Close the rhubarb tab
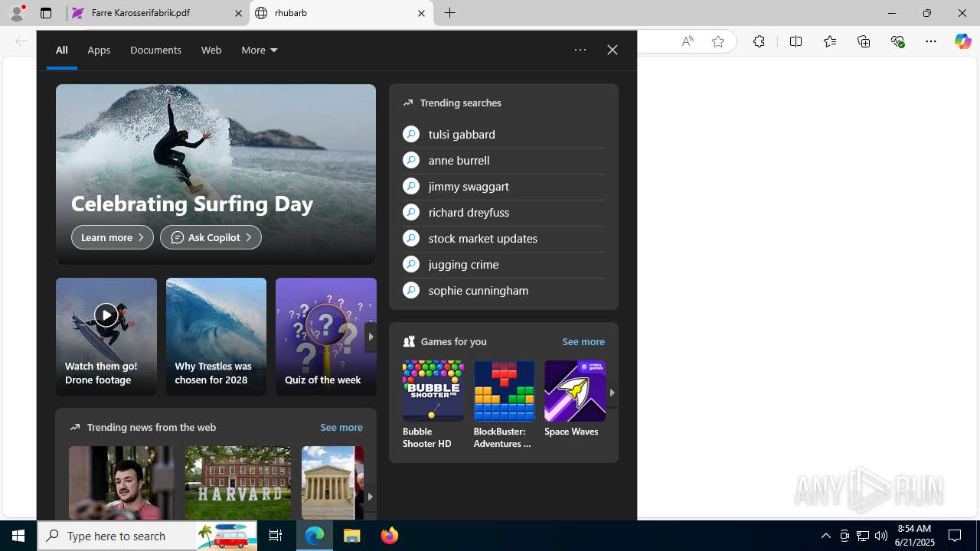The height and width of the screenshot is (551, 980). pyautogui.click(x=421, y=13)
